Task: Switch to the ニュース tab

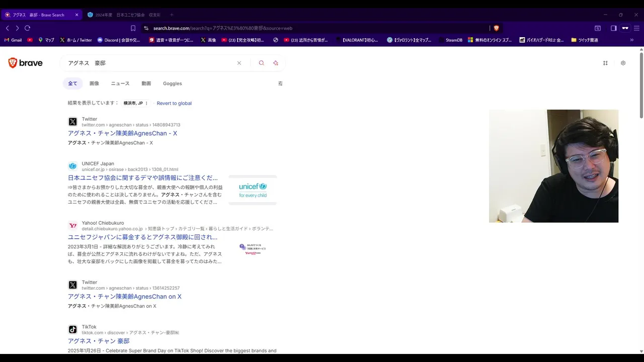Action: coord(120,83)
